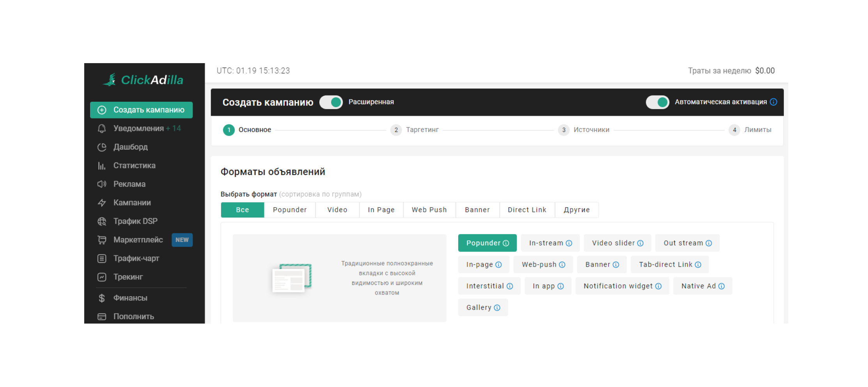Click the ClickAdilla logo
The height and width of the screenshot is (387, 868).
143,80
